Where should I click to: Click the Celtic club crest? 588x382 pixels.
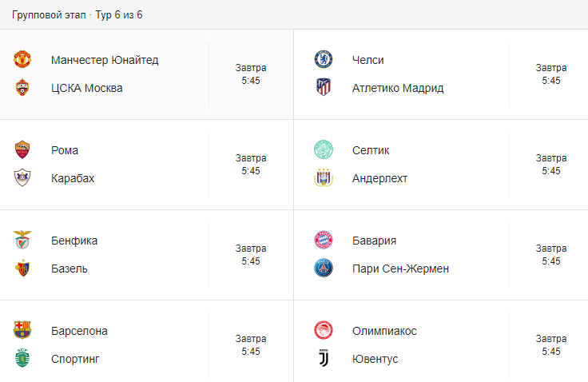tap(324, 150)
